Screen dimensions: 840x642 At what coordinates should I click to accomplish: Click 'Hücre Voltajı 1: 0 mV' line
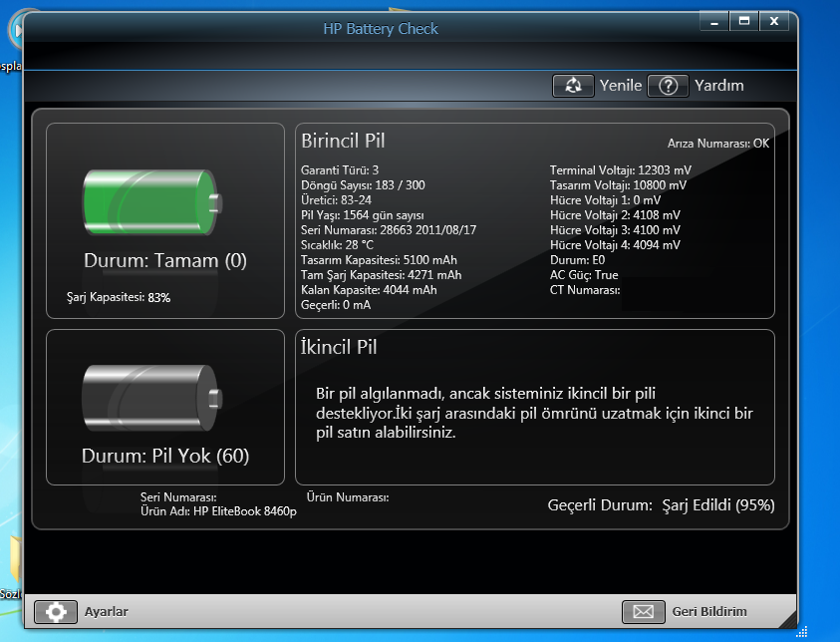(606, 200)
